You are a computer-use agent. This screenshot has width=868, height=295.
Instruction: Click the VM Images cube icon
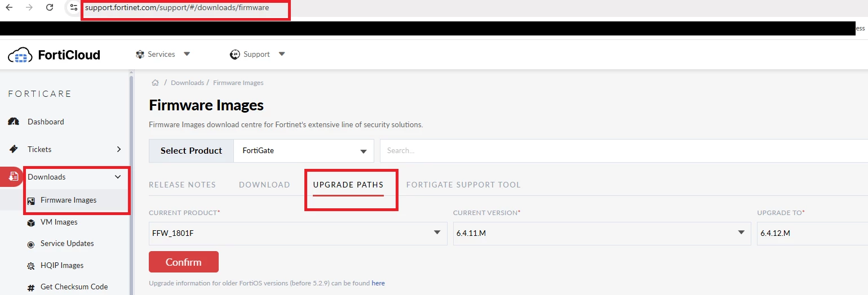31,222
